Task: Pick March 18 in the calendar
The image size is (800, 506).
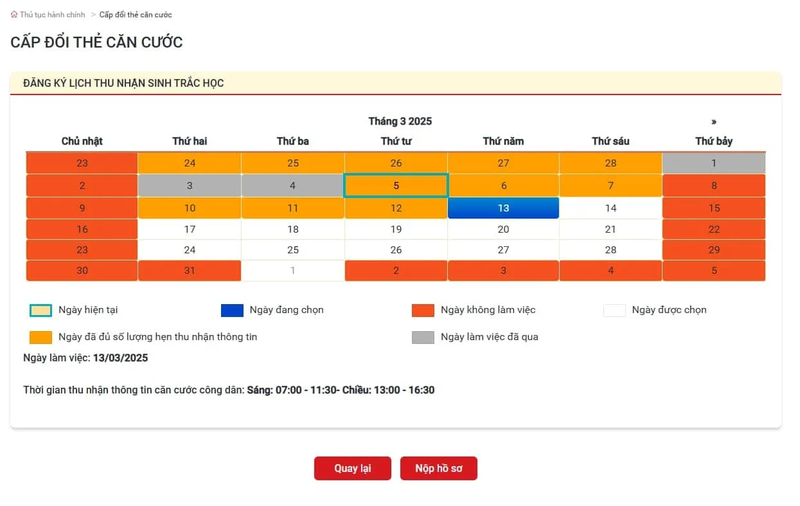Action: pos(293,230)
